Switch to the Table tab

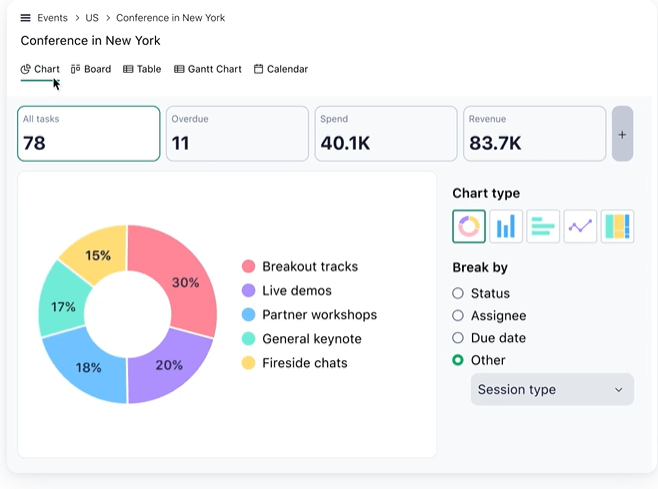tap(142, 69)
